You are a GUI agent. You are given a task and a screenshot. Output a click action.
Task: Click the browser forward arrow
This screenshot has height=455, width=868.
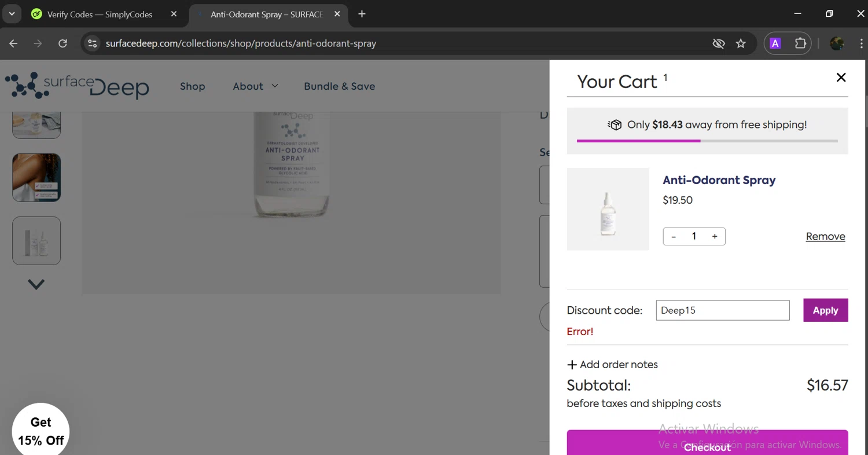click(x=38, y=43)
